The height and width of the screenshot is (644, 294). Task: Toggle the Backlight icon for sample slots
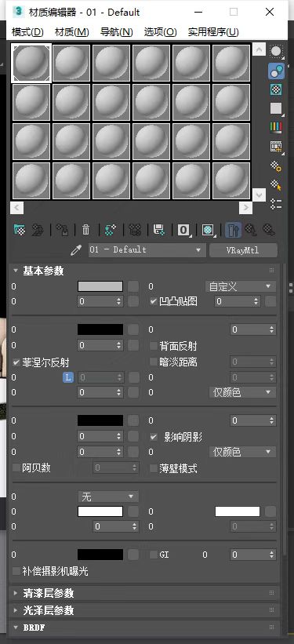276,71
